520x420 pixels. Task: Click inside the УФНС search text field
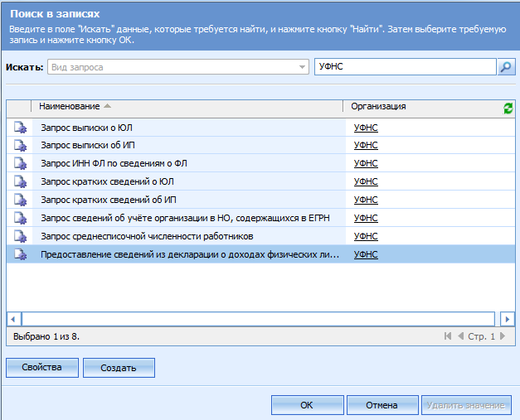pyautogui.click(x=405, y=67)
